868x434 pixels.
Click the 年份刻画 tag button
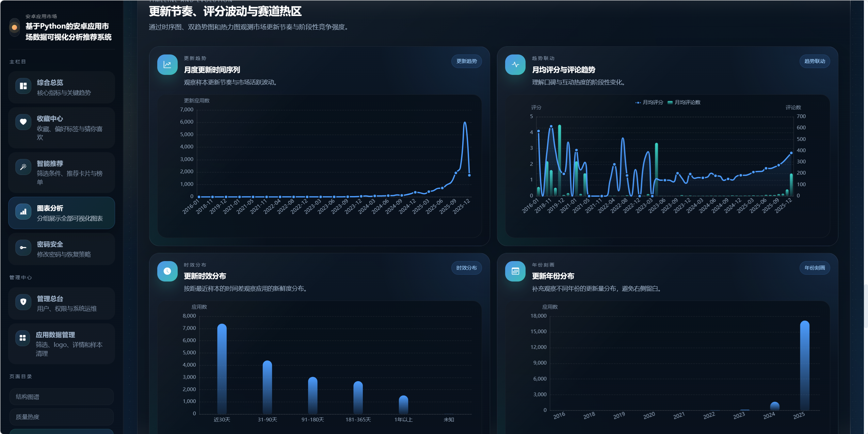[814, 268]
